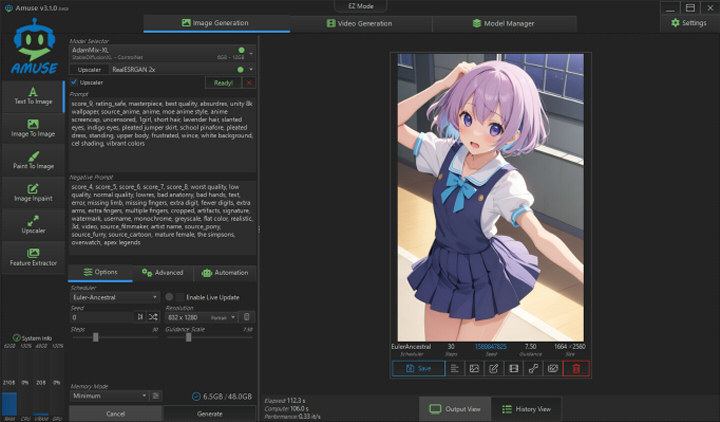Open the Euler-Ancestral scheduler dropdown
The image size is (720, 422).
tap(115, 297)
